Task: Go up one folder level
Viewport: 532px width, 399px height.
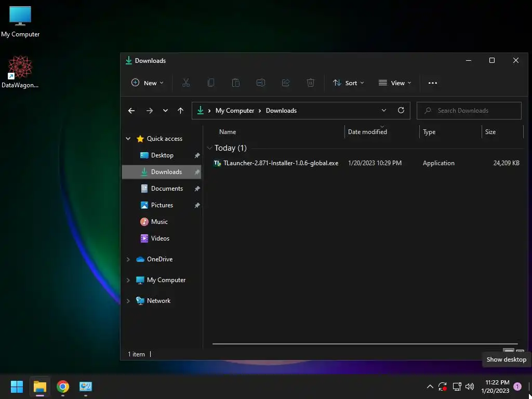Action: [180, 111]
